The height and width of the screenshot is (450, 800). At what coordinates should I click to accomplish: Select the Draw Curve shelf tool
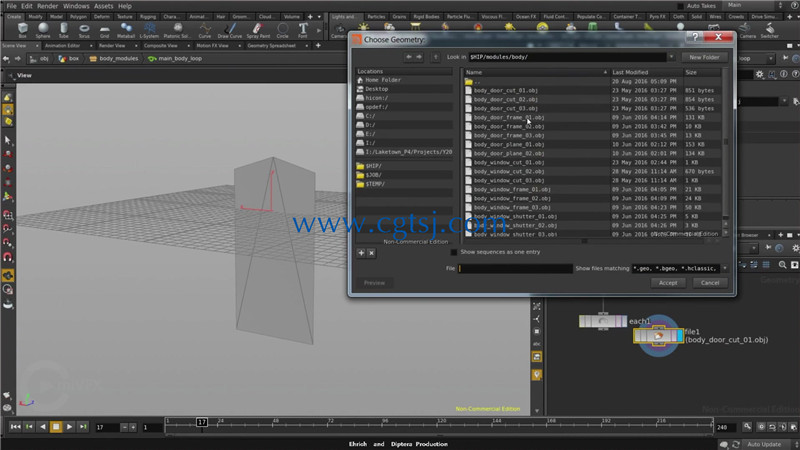(230, 30)
